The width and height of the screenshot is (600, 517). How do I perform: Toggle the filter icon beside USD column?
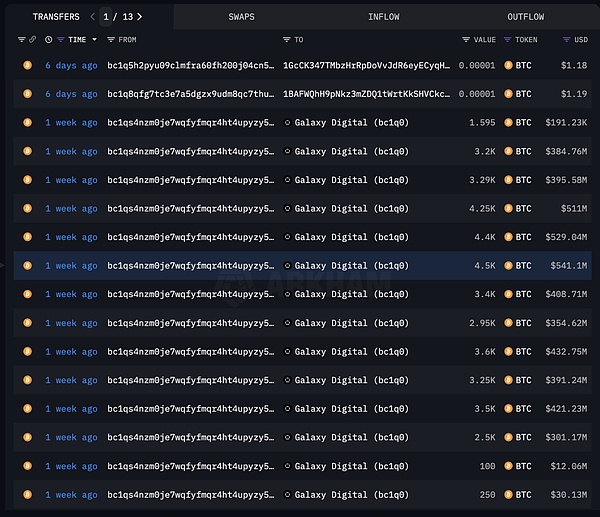565,40
